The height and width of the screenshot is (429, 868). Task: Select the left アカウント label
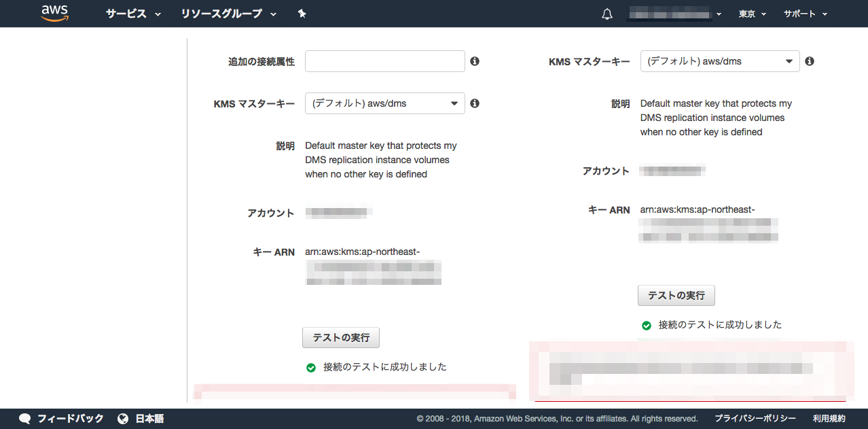[271, 213]
